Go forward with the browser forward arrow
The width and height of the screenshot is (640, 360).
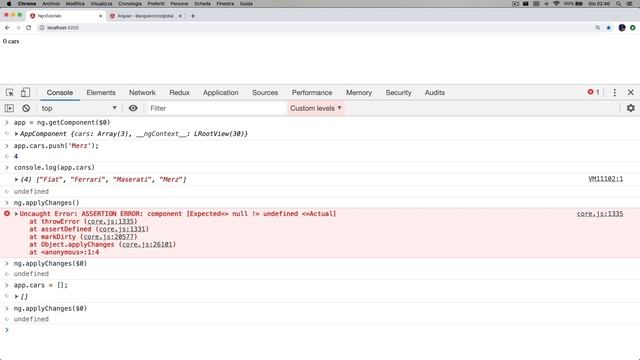click(x=18, y=28)
